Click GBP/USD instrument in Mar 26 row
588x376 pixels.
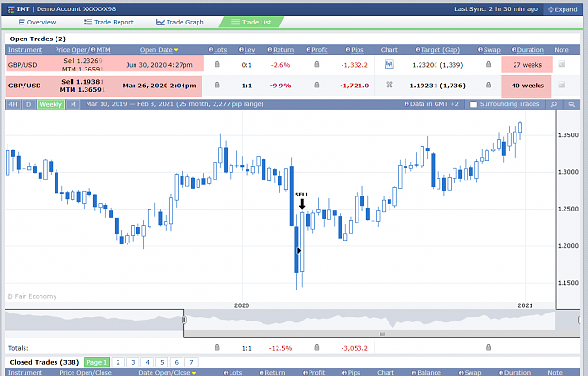tap(24, 86)
